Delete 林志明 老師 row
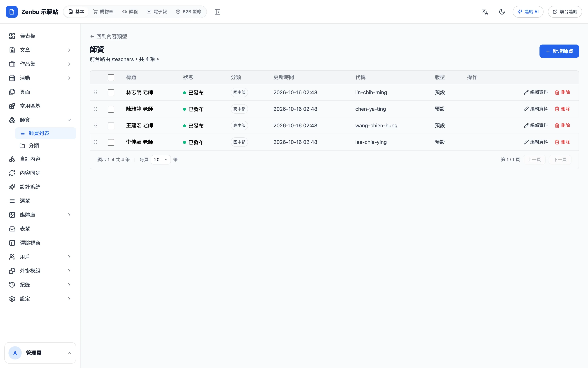 pyautogui.click(x=562, y=92)
